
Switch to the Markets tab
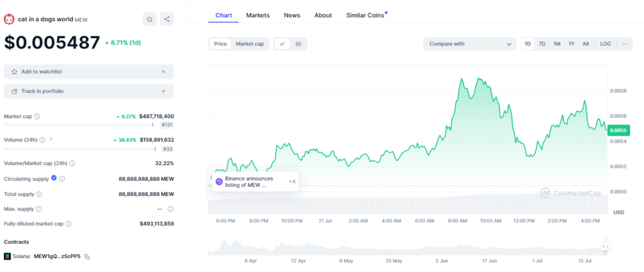pos(258,15)
